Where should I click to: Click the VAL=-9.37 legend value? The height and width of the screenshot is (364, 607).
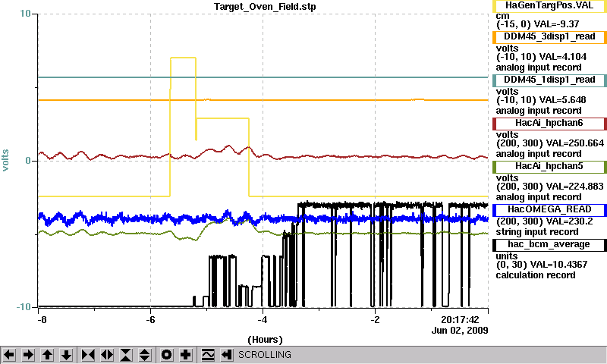click(x=556, y=24)
